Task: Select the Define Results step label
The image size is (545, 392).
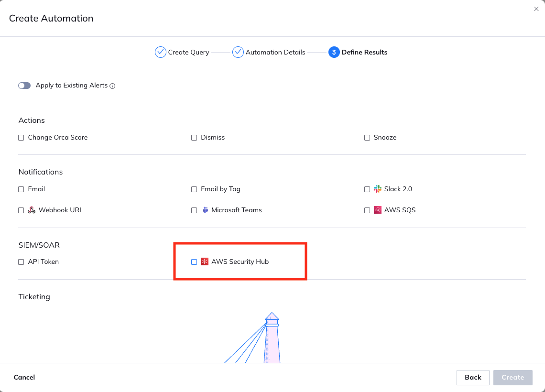Action: tap(364, 52)
